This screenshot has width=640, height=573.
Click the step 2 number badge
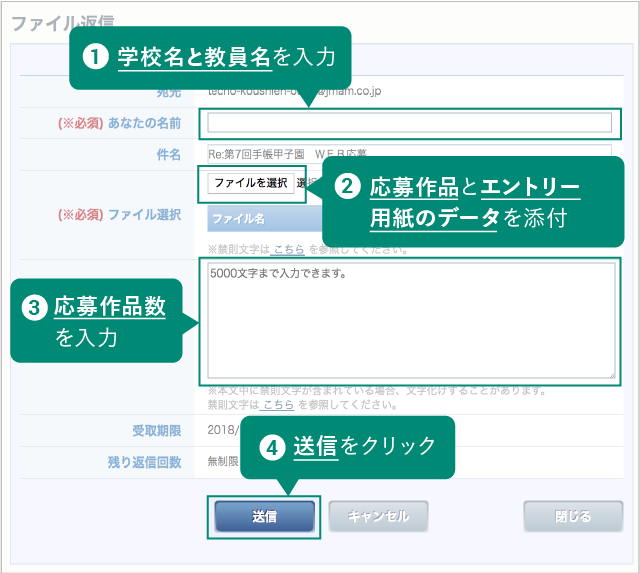[x=346, y=187]
